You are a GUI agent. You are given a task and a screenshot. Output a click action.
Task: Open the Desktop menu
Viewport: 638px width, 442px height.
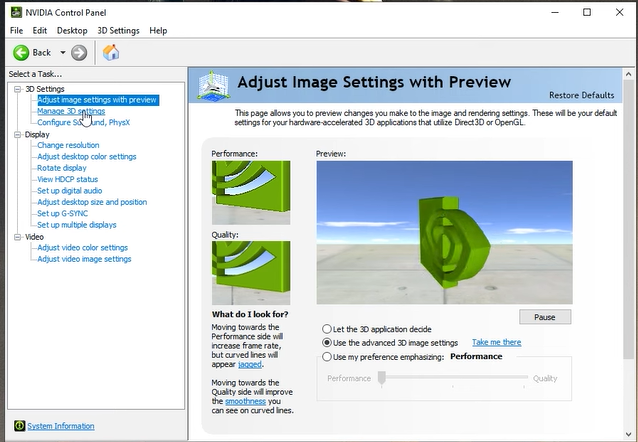pyautogui.click(x=71, y=31)
